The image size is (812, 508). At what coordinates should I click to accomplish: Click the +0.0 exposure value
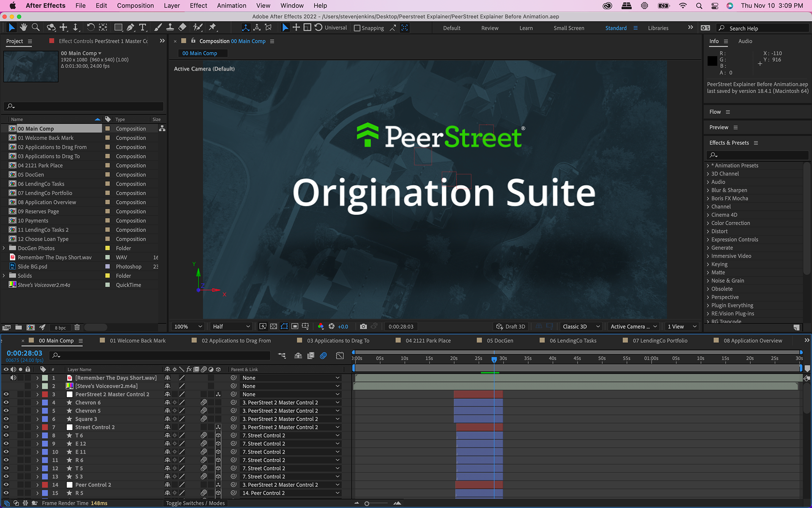click(x=343, y=326)
